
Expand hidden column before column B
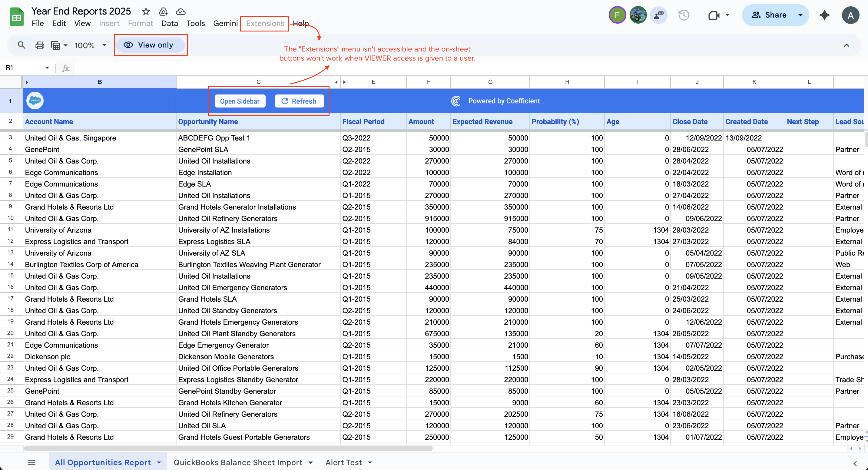click(27, 82)
